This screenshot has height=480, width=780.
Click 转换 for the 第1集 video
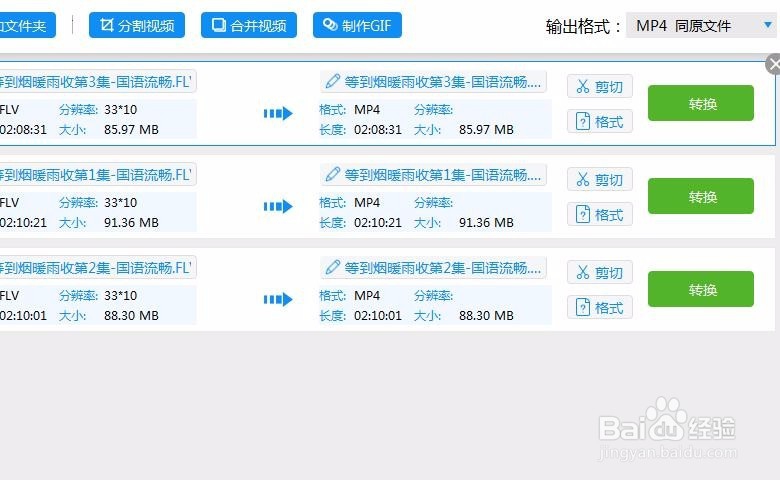[x=700, y=196]
